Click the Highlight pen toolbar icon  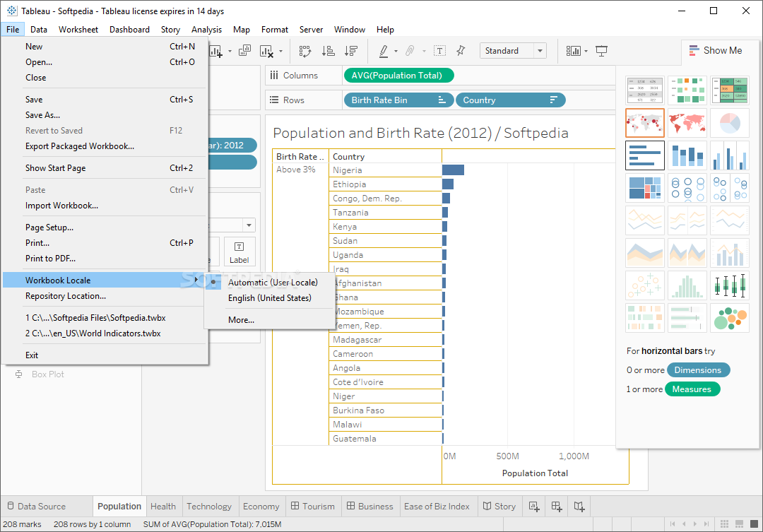384,51
